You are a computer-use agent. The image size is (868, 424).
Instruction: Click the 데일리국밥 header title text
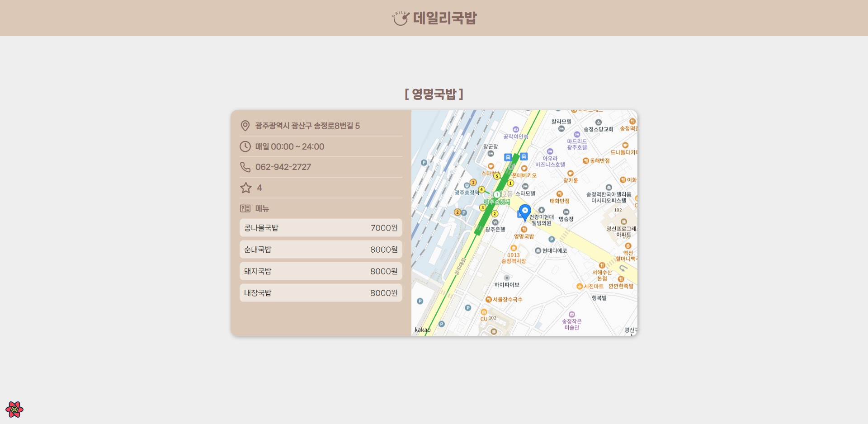[x=445, y=18]
